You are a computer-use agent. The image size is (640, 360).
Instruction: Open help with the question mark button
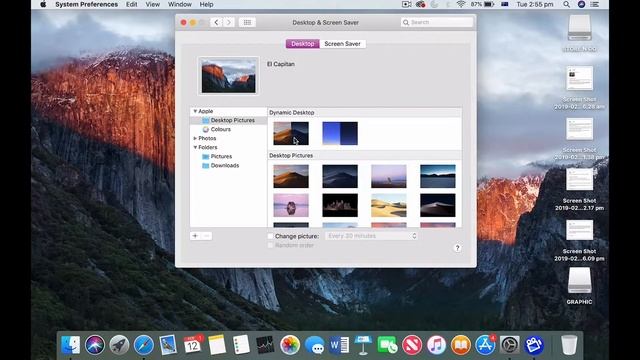(457, 248)
